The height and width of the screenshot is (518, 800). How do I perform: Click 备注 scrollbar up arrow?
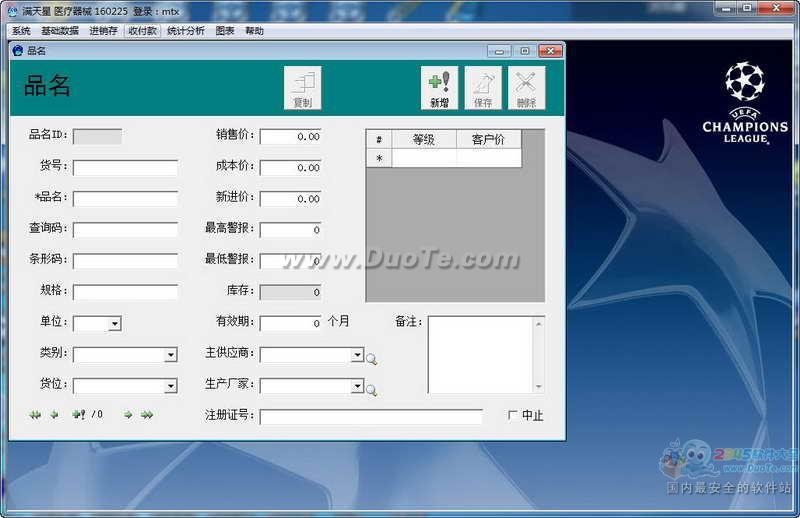(539, 324)
